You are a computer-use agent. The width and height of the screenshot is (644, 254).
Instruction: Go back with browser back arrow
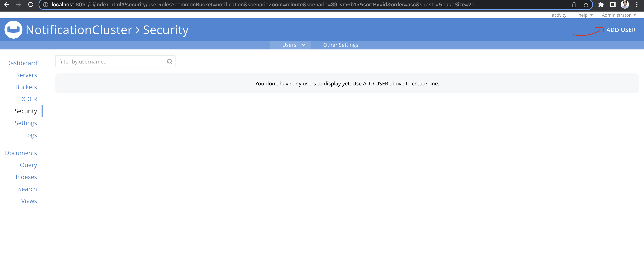click(x=7, y=4)
